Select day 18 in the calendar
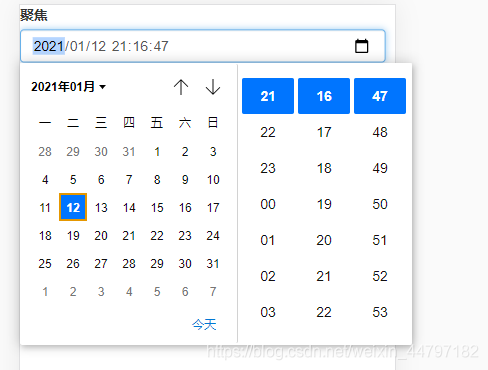The width and height of the screenshot is (488, 370). (45, 235)
